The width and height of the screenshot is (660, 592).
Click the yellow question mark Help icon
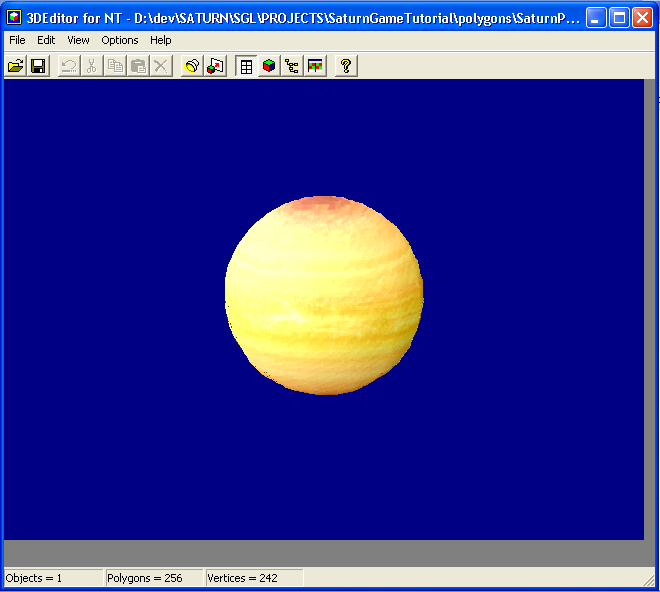[x=346, y=66]
